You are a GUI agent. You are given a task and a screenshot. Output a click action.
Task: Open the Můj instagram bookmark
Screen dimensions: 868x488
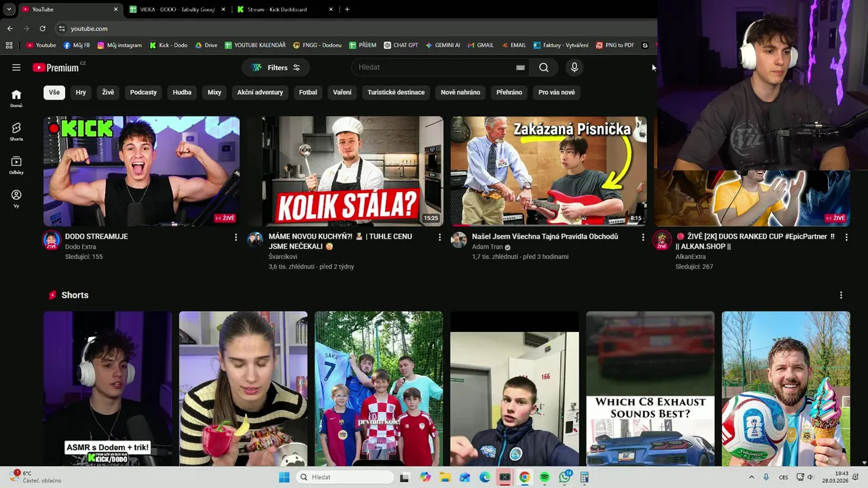point(119,45)
